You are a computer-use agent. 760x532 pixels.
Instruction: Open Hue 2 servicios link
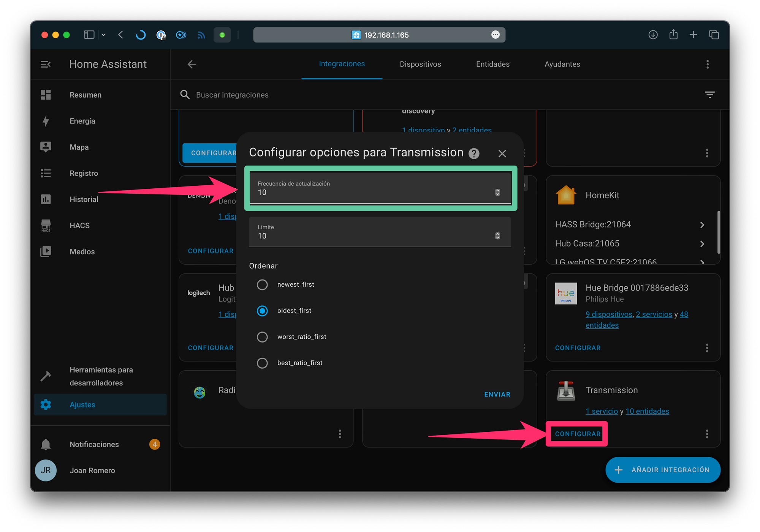pos(654,314)
